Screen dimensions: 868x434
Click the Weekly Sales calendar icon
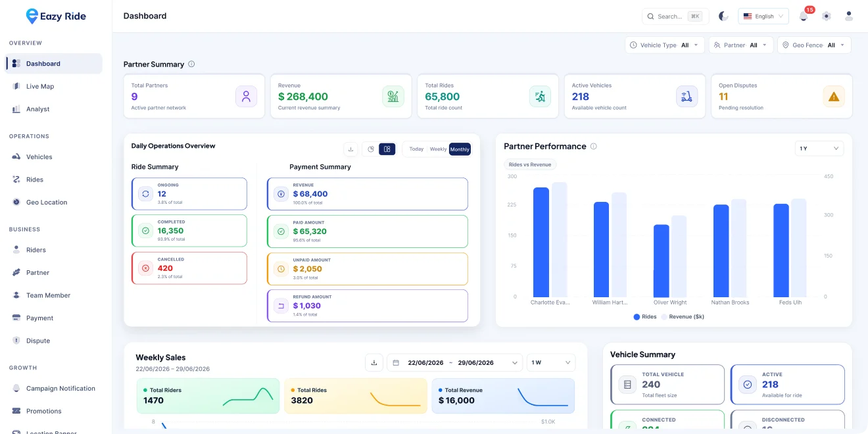click(397, 362)
